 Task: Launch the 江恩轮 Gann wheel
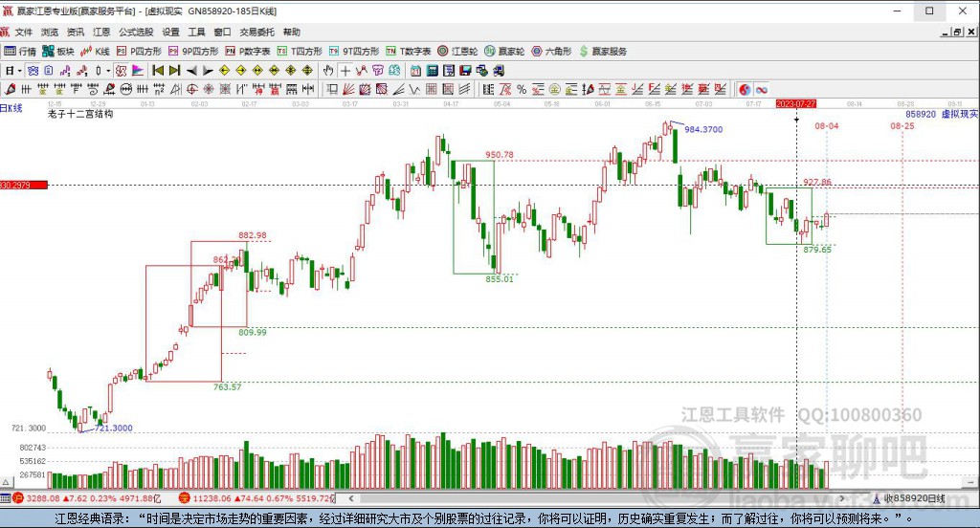tap(457, 52)
